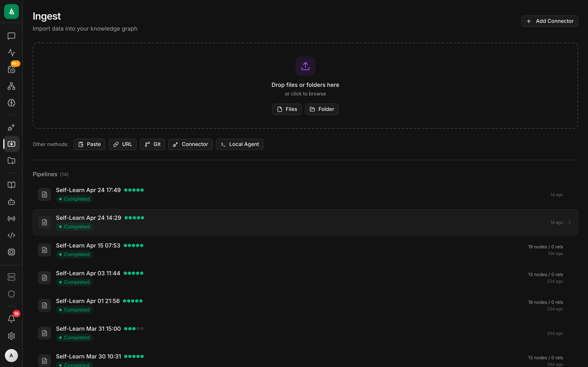Click the Files browse button
This screenshot has width=588, height=367.
287,109
